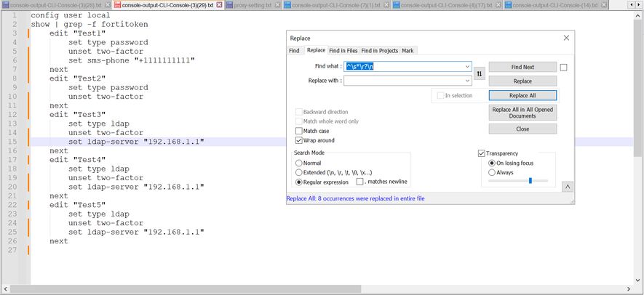Close the console-output-CLI-Console-(14).txt tab

click(x=604, y=5)
